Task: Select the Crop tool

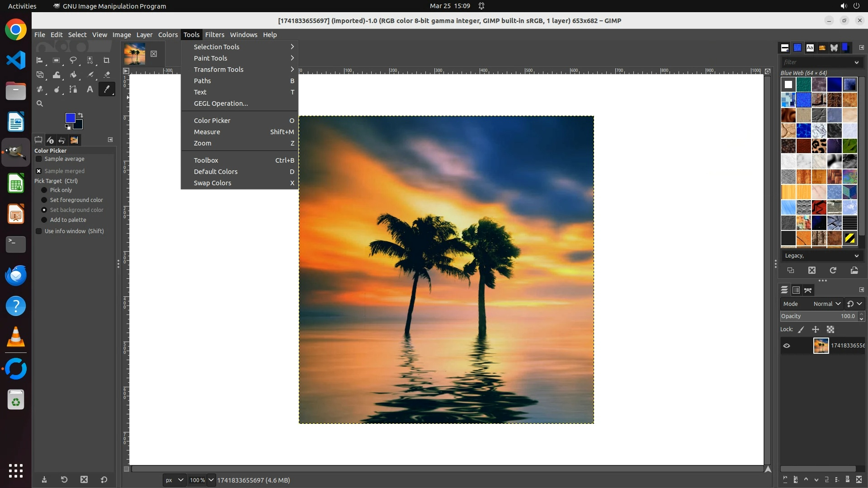Action: [107, 60]
